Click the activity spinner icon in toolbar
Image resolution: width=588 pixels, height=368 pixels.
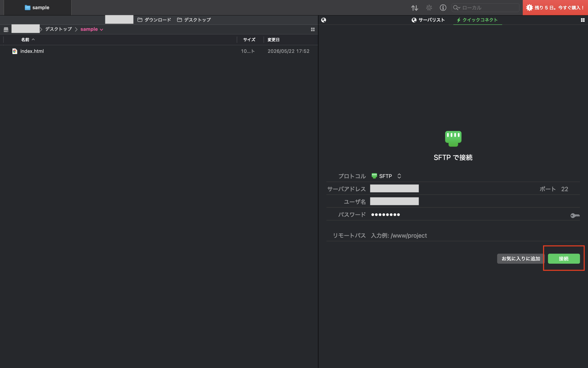pos(429,8)
